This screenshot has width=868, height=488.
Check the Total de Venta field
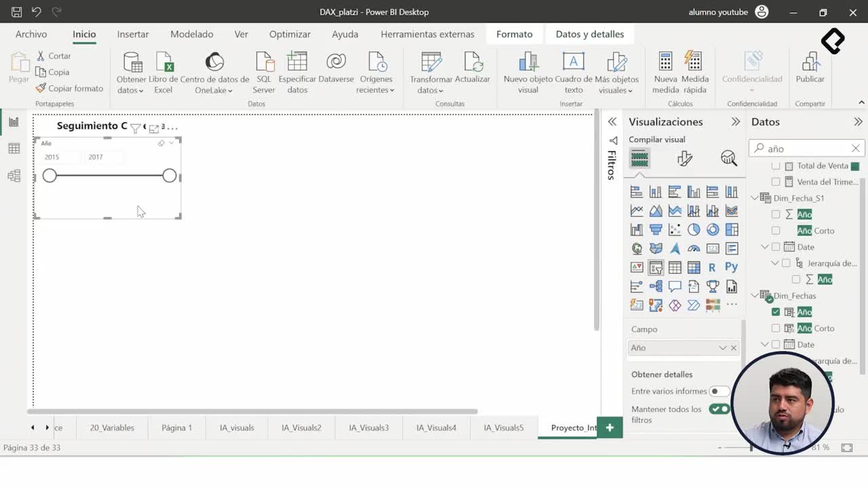point(776,165)
